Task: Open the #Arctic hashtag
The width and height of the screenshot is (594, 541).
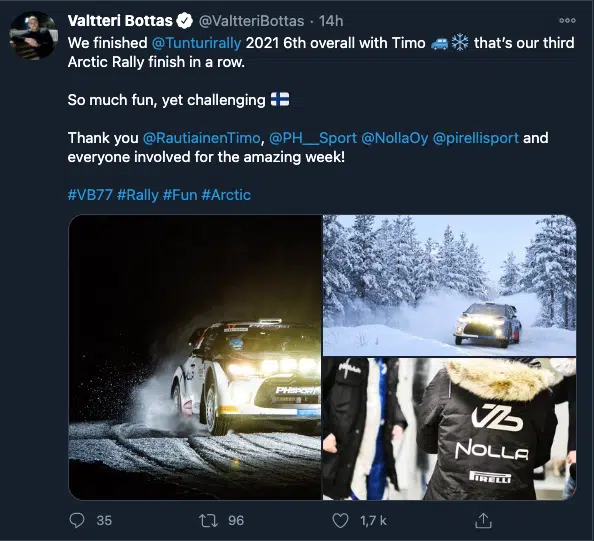Action: tap(226, 195)
